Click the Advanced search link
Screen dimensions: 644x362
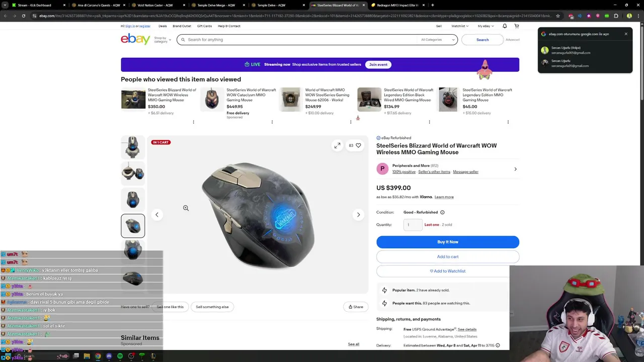point(512,40)
